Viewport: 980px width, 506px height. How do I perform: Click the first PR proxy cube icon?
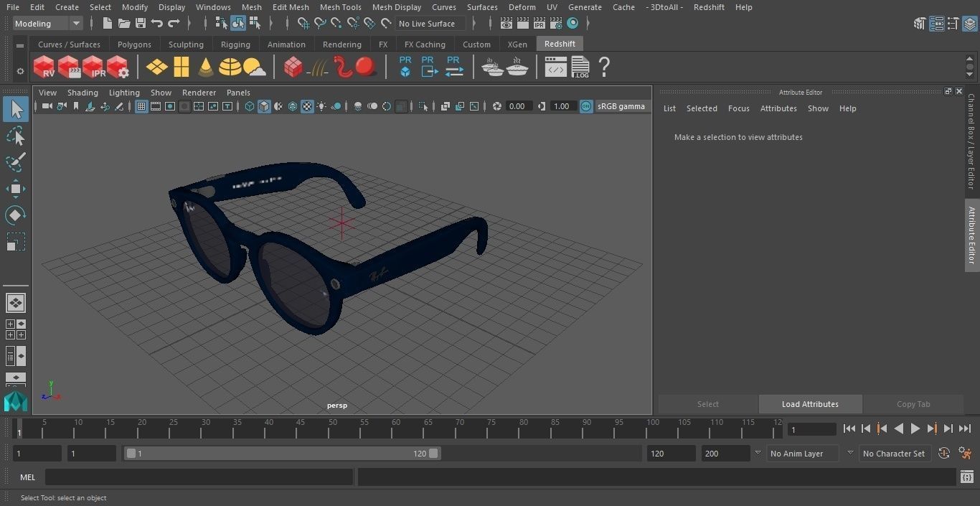(405, 67)
